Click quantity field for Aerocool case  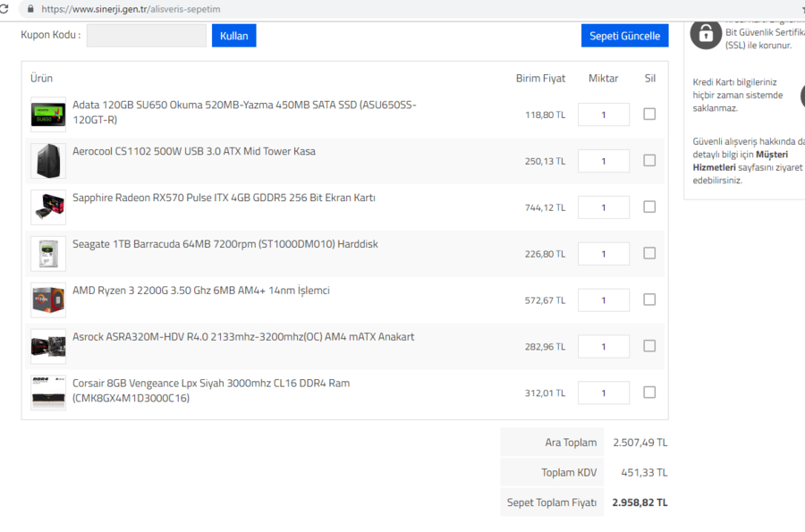(x=604, y=161)
